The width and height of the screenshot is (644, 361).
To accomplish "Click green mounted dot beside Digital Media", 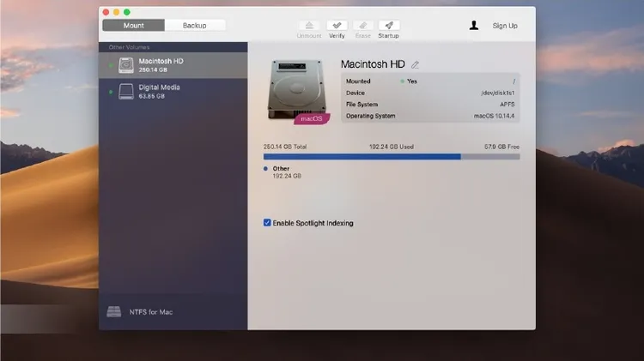I will pos(111,92).
